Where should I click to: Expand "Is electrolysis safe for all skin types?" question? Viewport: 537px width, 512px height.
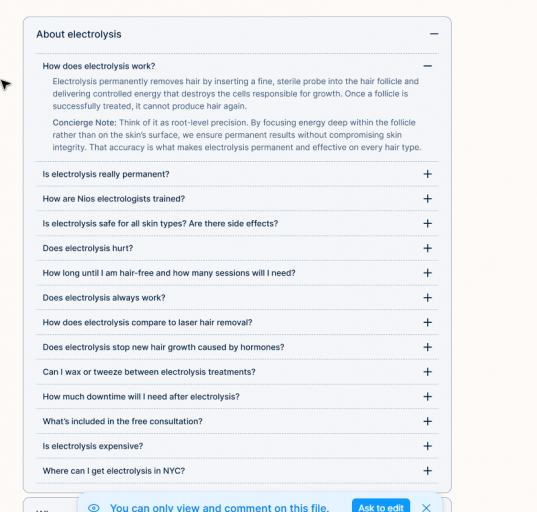237,224
